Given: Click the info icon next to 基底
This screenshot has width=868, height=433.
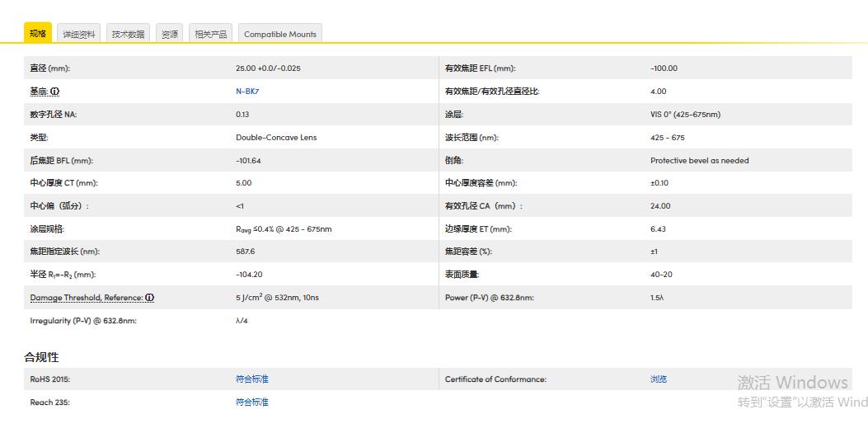Looking at the screenshot, I should [54, 92].
